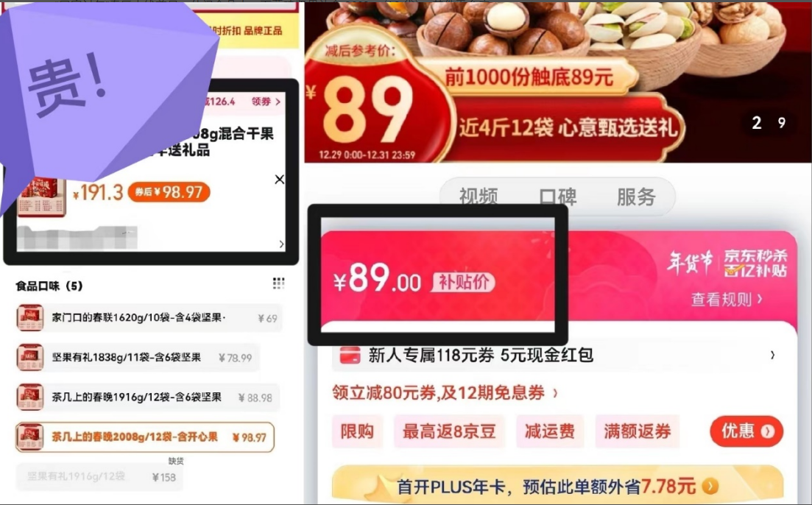Screen dimensions: 812x505
Task: Switch to the 视频 tab
Action: [x=479, y=197]
